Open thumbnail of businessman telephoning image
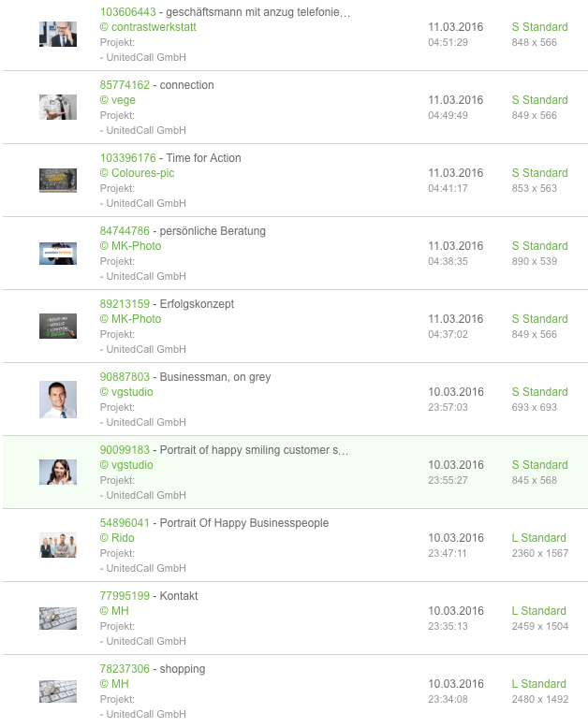588x728 pixels. click(x=58, y=35)
